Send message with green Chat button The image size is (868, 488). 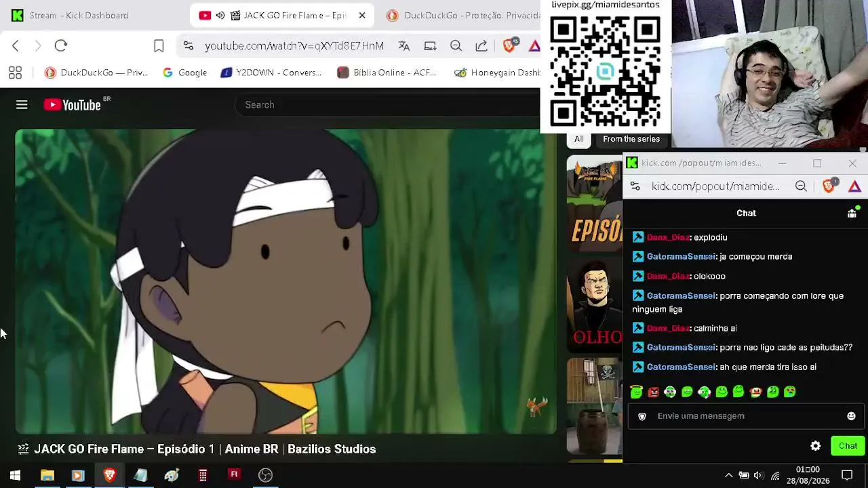click(x=848, y=446)
